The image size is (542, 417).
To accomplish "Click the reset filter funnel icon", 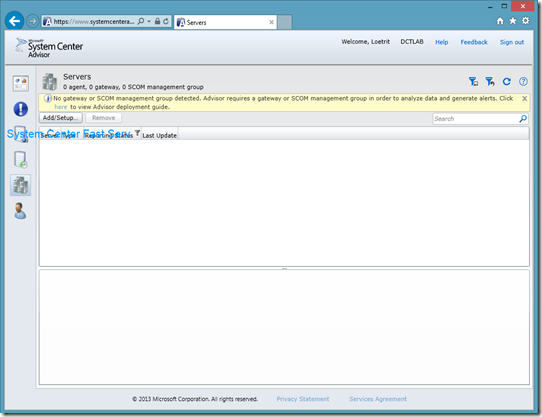I will click(490, 82).
